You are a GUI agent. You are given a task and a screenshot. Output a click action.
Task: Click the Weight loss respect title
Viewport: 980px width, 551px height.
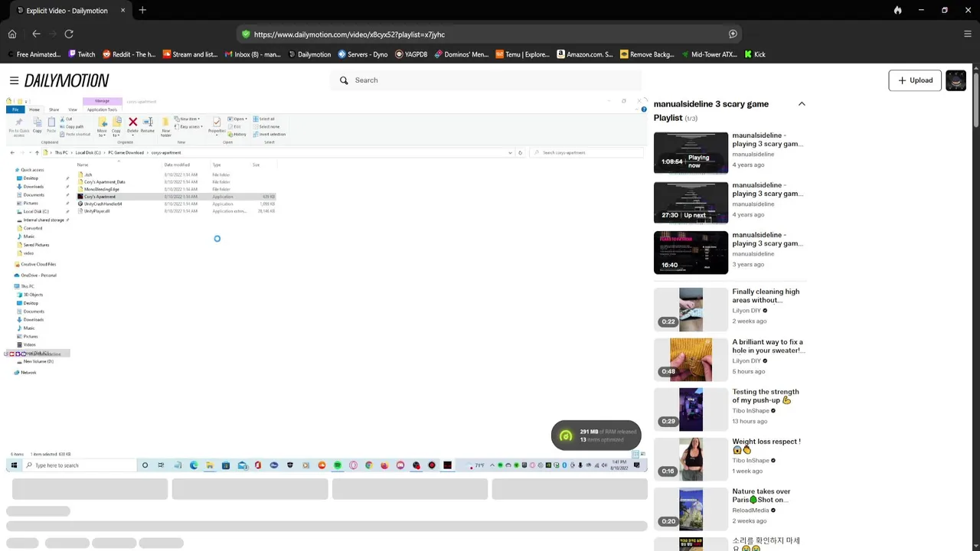766,445
